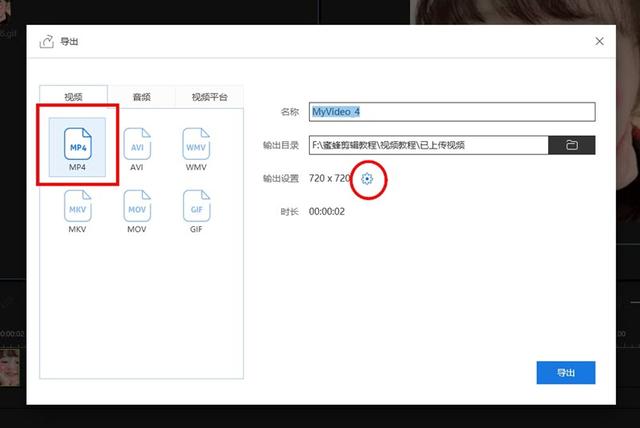Switch to the 音频 tab
Viewport: 640px width, 428px height.
coord(142,97)
